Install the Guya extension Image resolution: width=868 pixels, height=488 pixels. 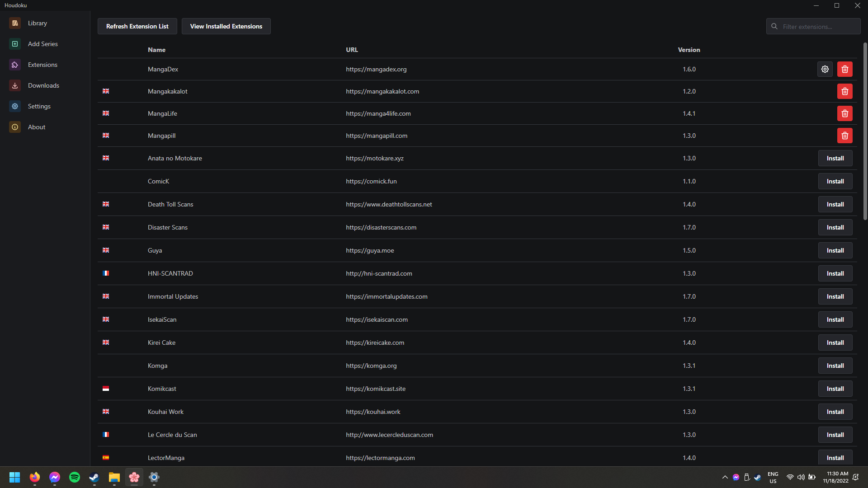coord(835,250)
